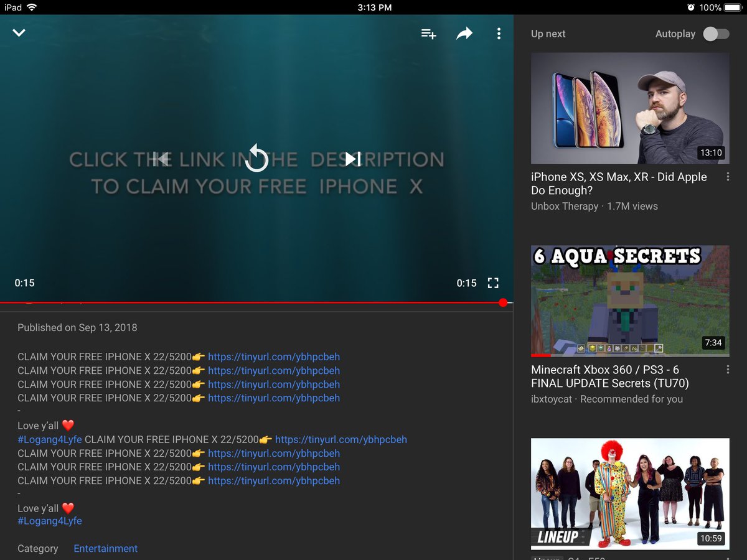Open the tinyurl link next to #Logang4Lyfe
Image resolution: width=747 pixels, height=560 pixels.
pos(341,440)
